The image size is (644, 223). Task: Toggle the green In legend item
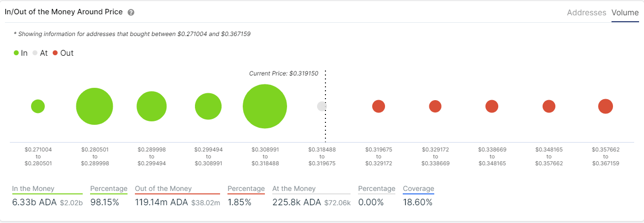pos(21,53)
